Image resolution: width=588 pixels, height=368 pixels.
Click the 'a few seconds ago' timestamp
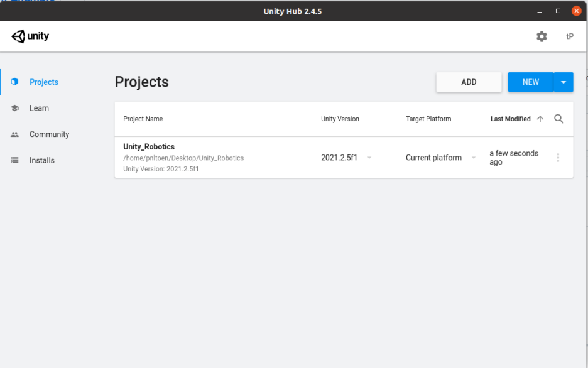pyautogui.click(x=514, y=158)
